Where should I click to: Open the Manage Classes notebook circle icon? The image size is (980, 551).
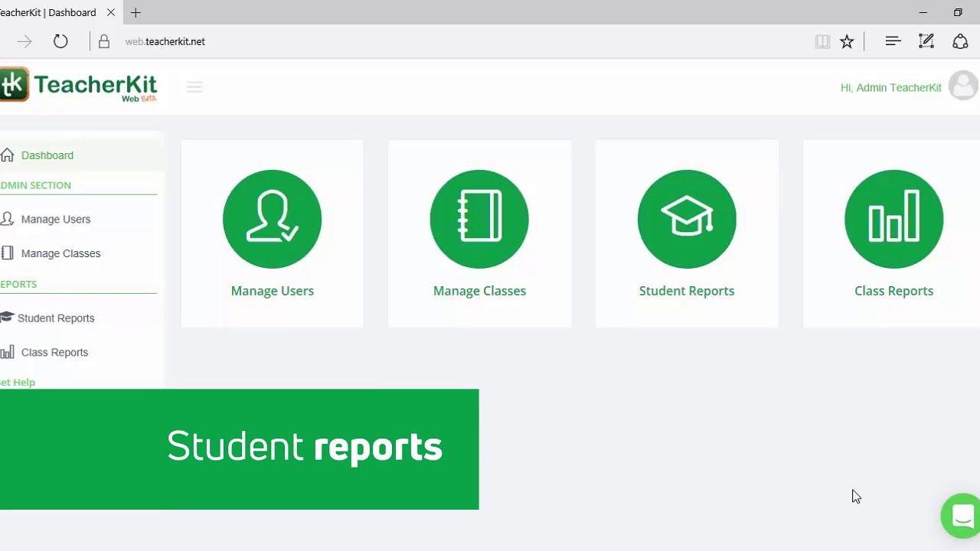coord(479,219)
